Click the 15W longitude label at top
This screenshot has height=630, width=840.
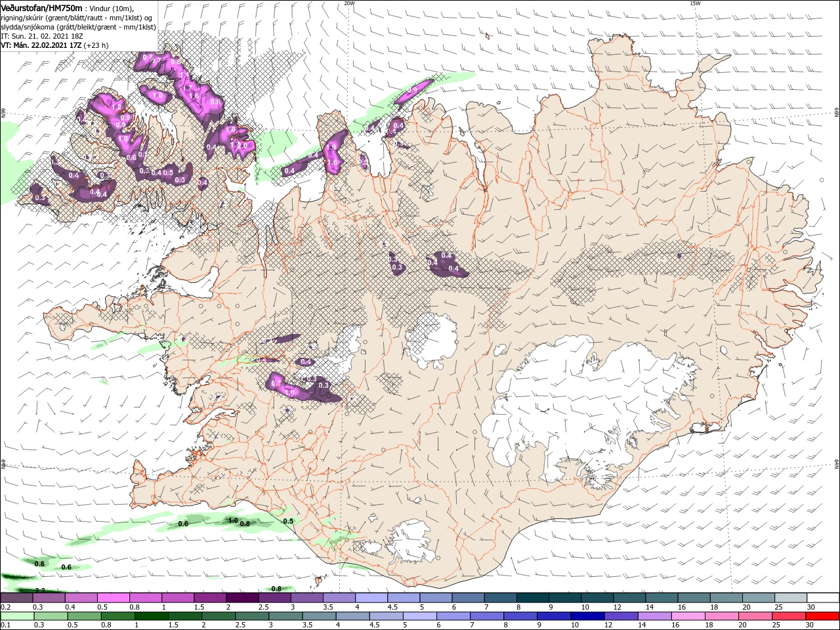click(695, 3)
